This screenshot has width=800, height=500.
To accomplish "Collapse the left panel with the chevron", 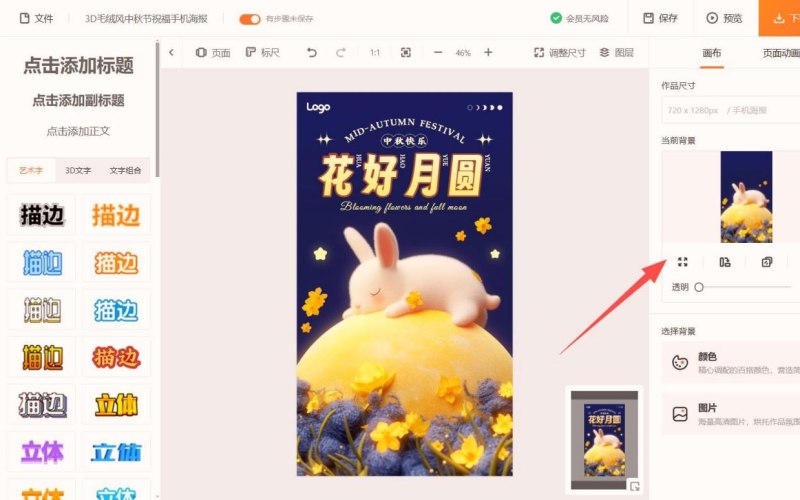I will (x=171, y=52).
